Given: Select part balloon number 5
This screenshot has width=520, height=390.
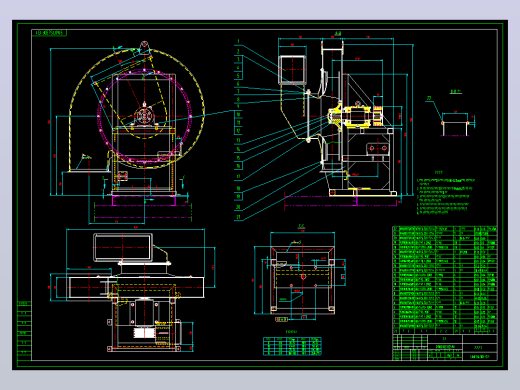Looking at the screenshot, I should (238, 76).
